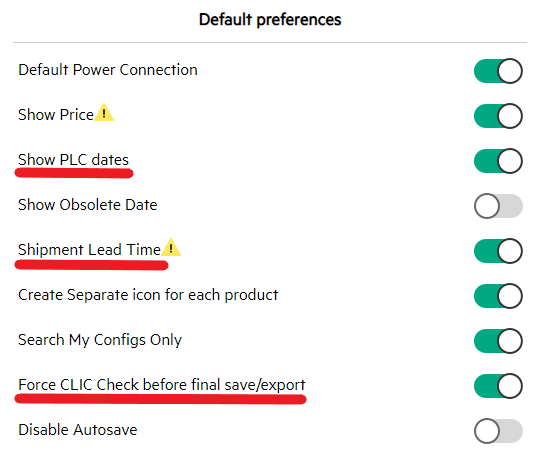Viewport: 537px width, 462px height.
Task: Click the Disable Autosave label
Action: pyautogui.click(x=78, y=430)
